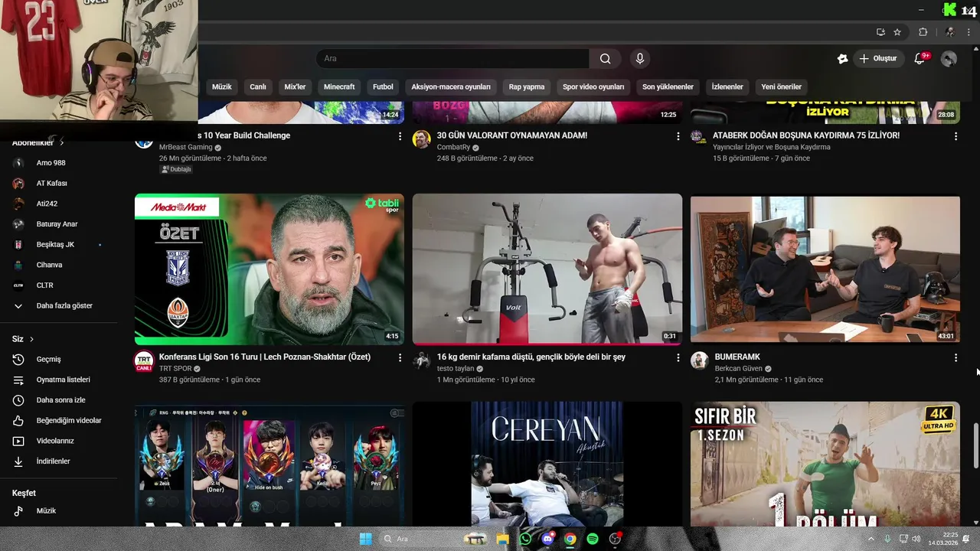Image resolution: width=980 pixels, height=551 pixels.
Task: Start voice search with the microphone
Action: [640, 59]
